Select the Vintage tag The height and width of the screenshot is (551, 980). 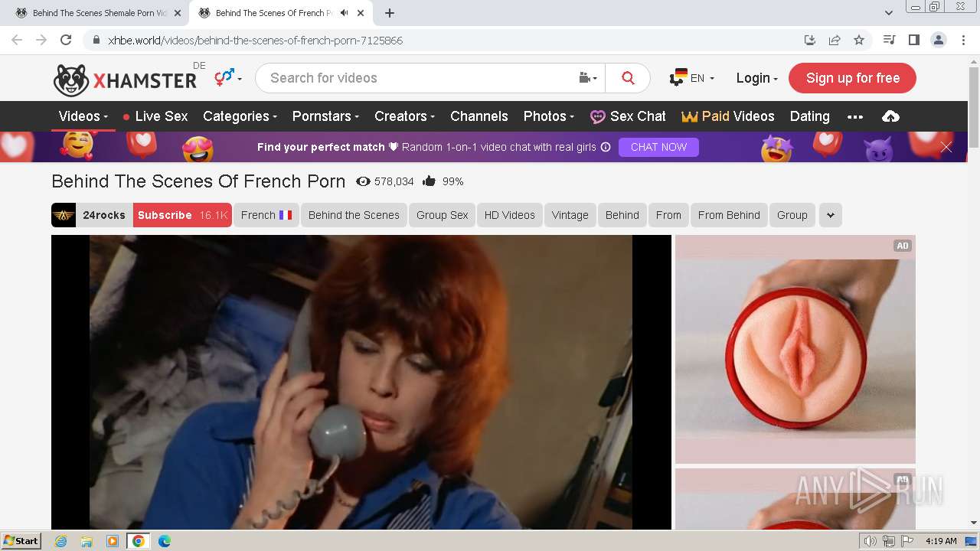coord(570,215)
